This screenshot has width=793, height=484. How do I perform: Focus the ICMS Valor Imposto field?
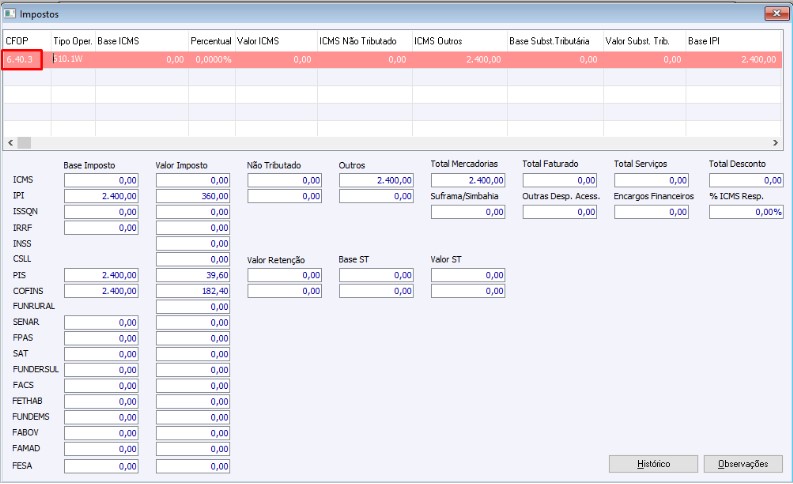(193, 180)
